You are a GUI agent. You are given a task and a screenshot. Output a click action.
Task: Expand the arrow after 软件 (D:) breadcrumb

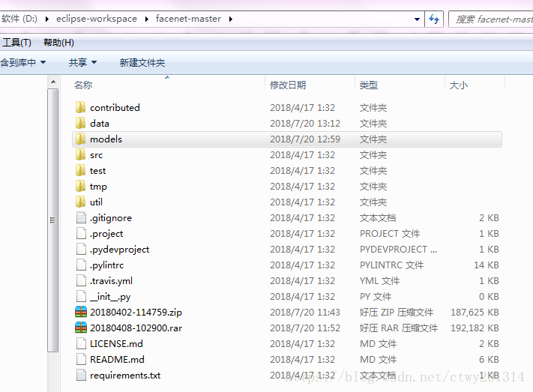click(x=47, y=19)
